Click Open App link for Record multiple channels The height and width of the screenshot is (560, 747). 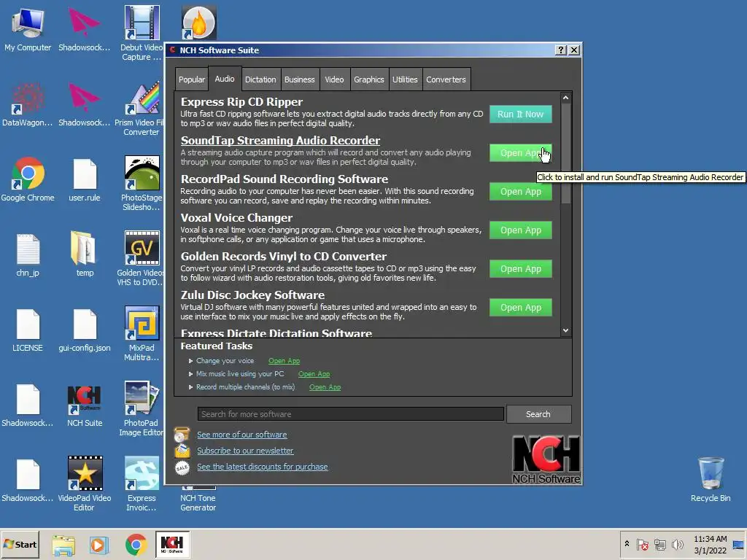click(x=325, y=387)
